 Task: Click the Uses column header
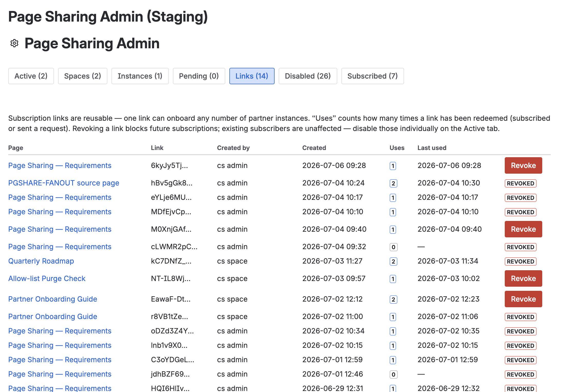tap(397, 148)
